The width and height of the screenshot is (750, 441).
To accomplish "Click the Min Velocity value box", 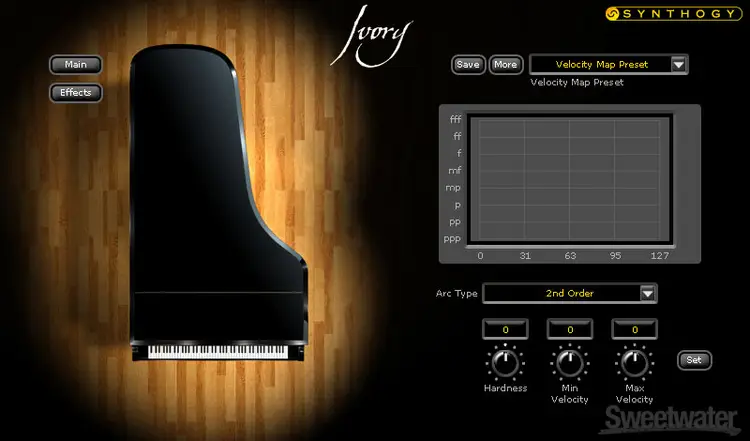I will coord(570,330).
